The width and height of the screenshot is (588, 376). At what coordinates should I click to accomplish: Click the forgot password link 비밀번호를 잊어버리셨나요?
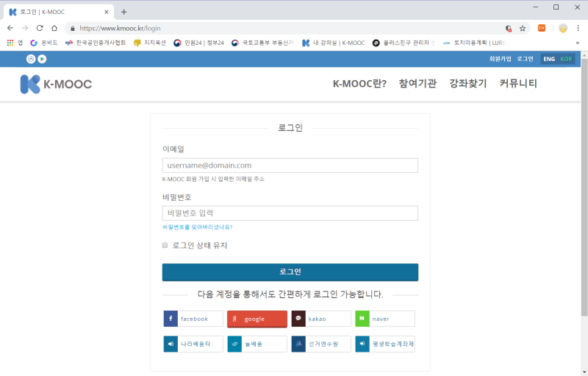[197, 227]
